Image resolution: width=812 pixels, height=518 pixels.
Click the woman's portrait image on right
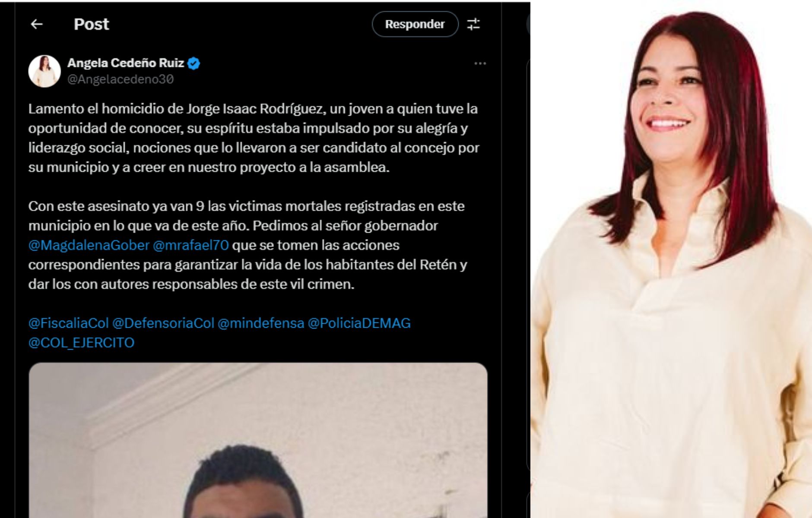(x=671, y=259)
